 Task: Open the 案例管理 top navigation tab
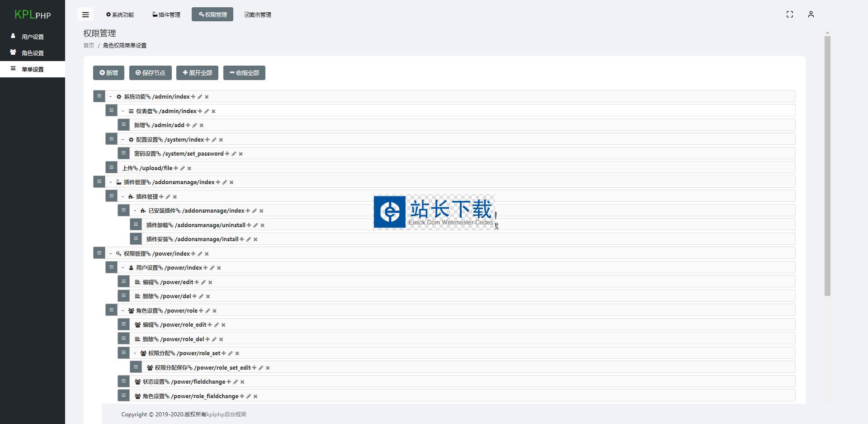pos(258,14)
